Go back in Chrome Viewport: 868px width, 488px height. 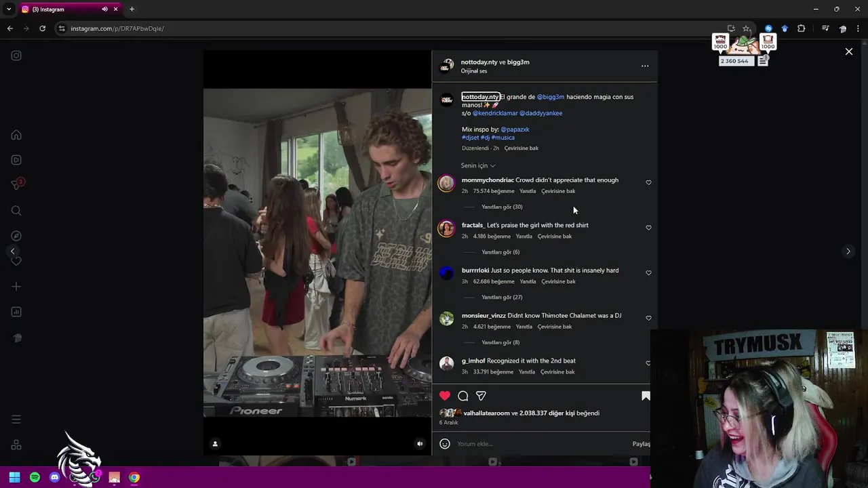[x=10, y=28]
